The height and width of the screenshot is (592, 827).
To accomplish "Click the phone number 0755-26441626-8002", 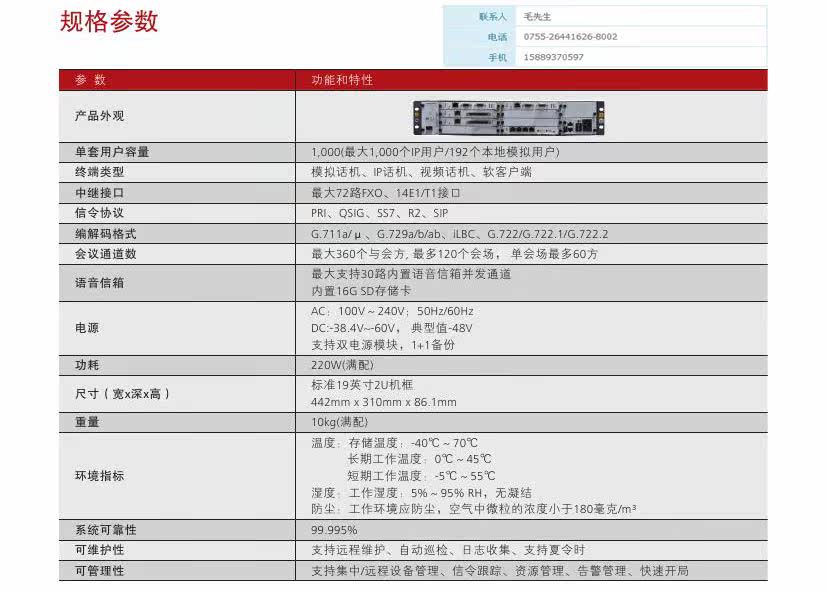I will tap(570, 37).
